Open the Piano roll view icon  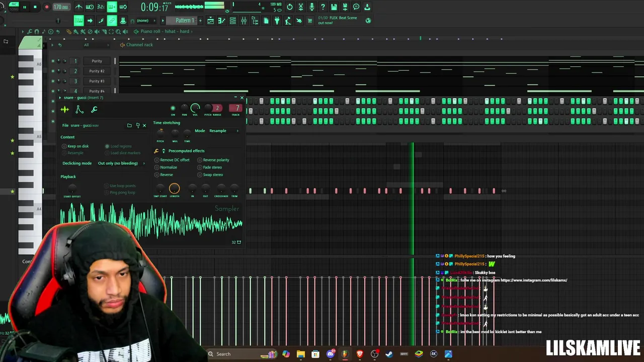point(221,21)
